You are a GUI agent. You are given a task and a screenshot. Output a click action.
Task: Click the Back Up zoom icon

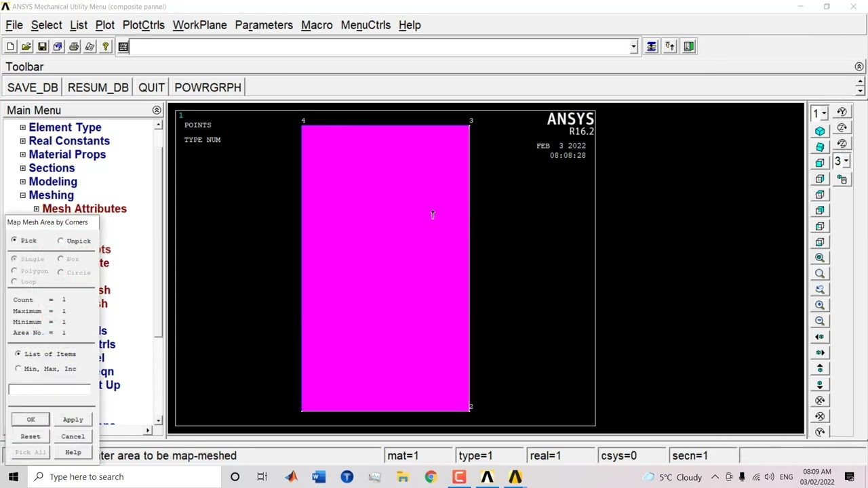click(x=820, y=289)
